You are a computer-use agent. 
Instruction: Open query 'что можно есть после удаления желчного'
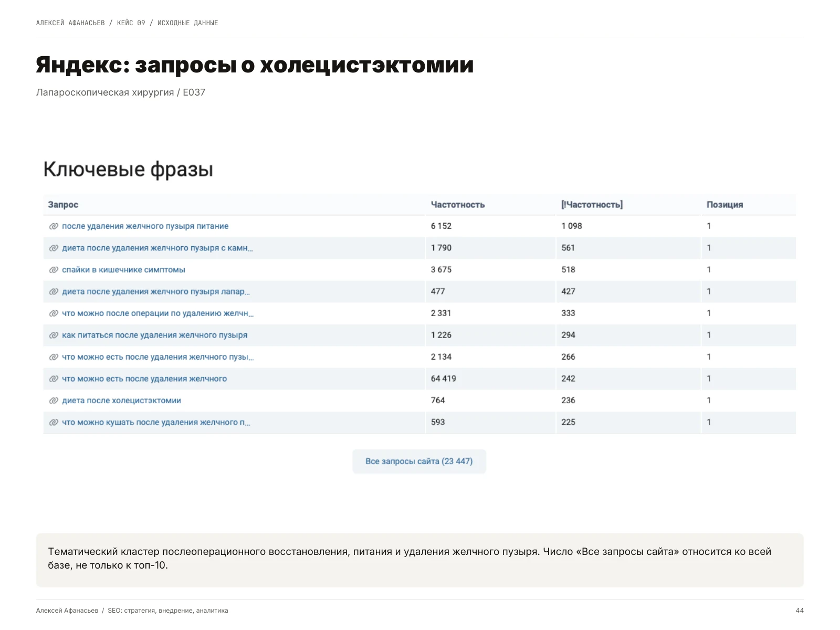(144, 379)
